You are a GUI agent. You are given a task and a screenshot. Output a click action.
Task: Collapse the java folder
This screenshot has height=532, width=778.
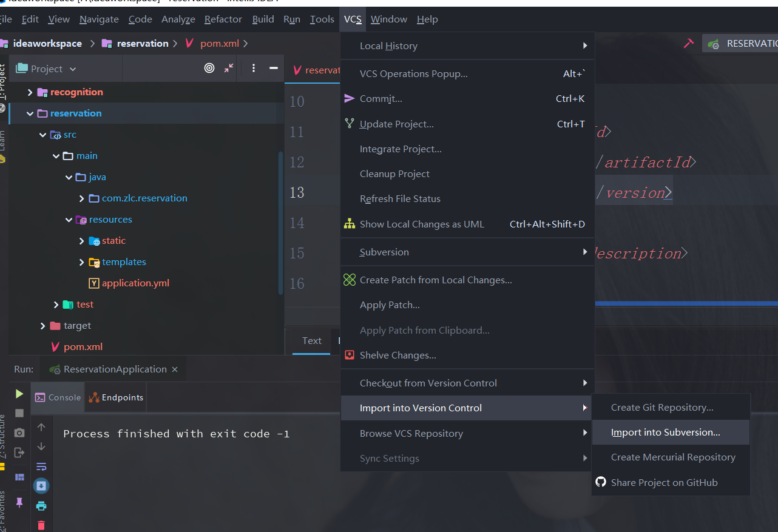(69, 177)
